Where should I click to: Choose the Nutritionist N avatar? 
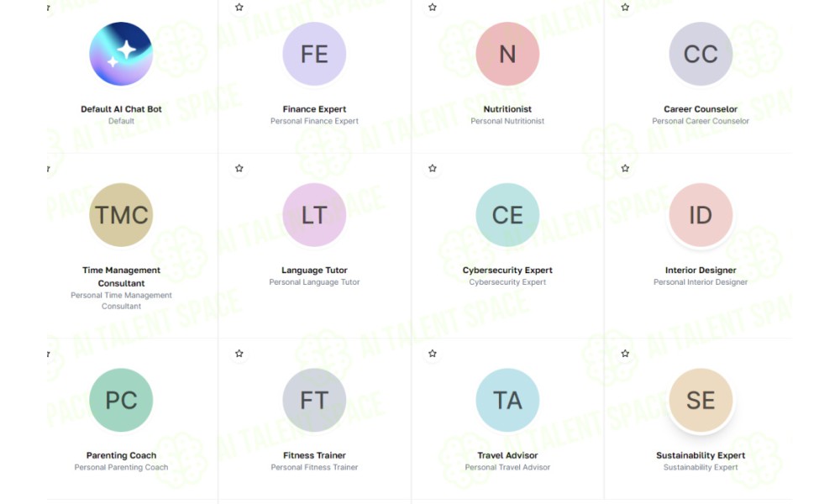point(507,54)
